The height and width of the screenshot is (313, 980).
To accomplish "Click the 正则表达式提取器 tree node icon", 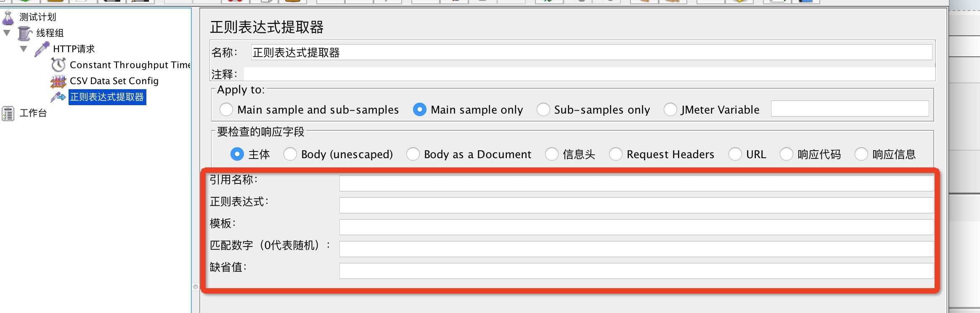I will click(58, 97).
